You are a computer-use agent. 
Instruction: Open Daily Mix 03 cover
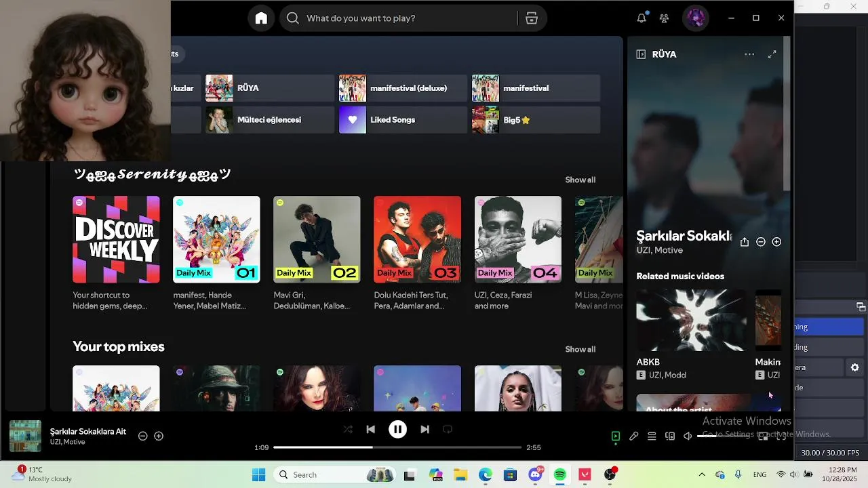417,239
